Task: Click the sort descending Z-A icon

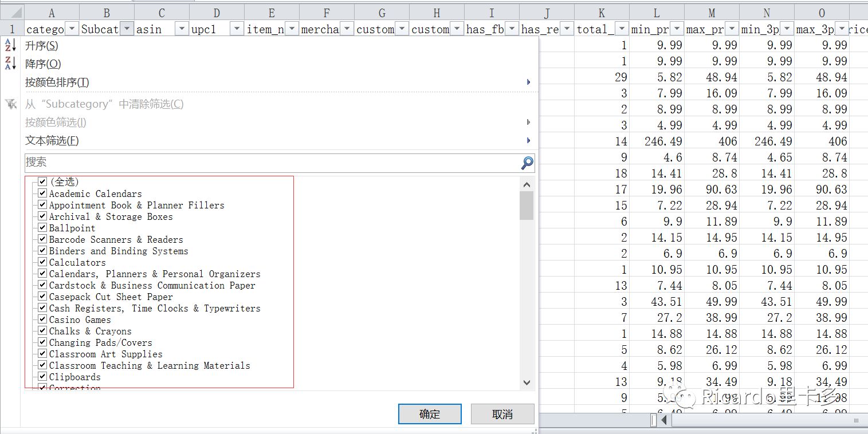Action: click(x=10, y=64)
